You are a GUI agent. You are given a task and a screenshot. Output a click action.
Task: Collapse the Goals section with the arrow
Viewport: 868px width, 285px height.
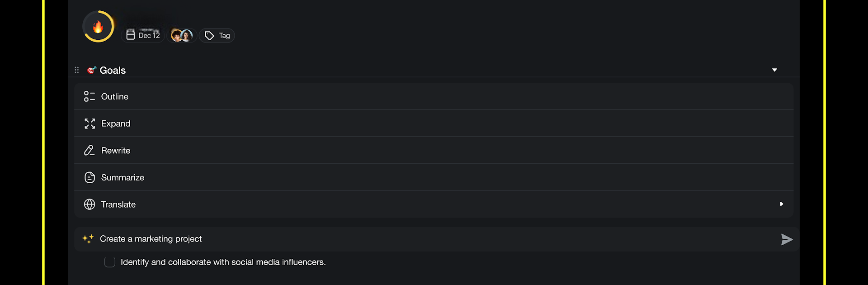point(774,70)
